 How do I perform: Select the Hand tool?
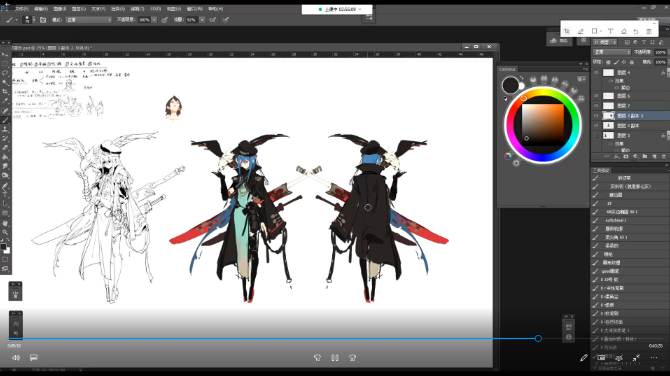[5, 223]
